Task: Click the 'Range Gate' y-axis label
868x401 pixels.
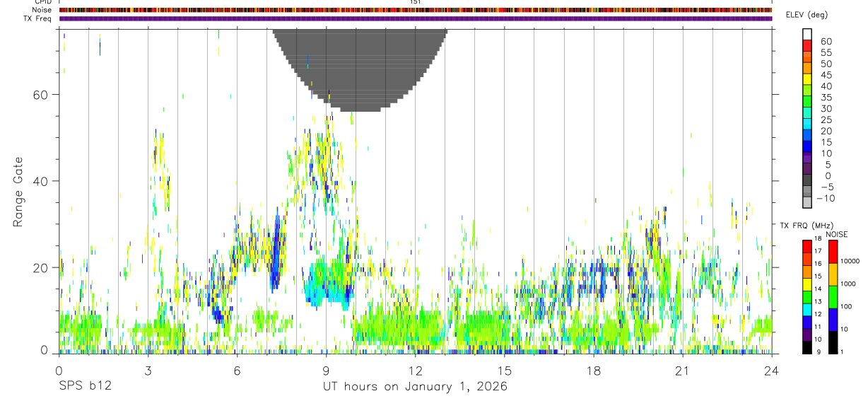Action: point(18,192)
